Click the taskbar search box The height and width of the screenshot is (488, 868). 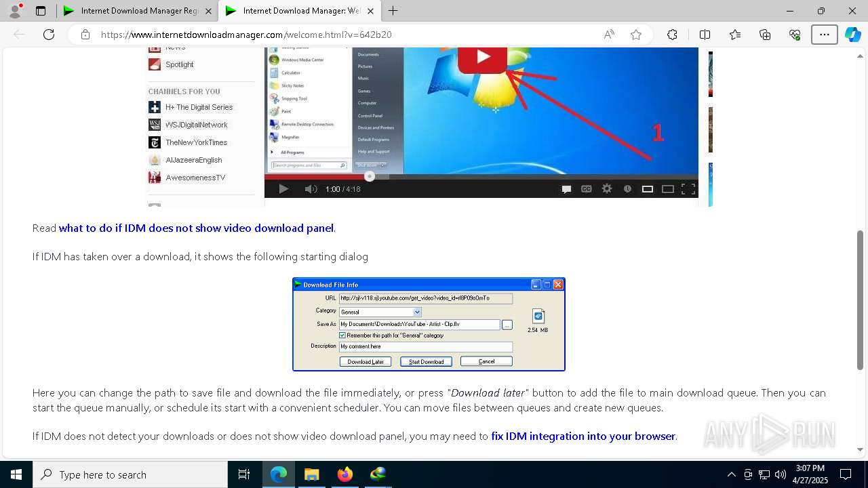coord(130,474)
